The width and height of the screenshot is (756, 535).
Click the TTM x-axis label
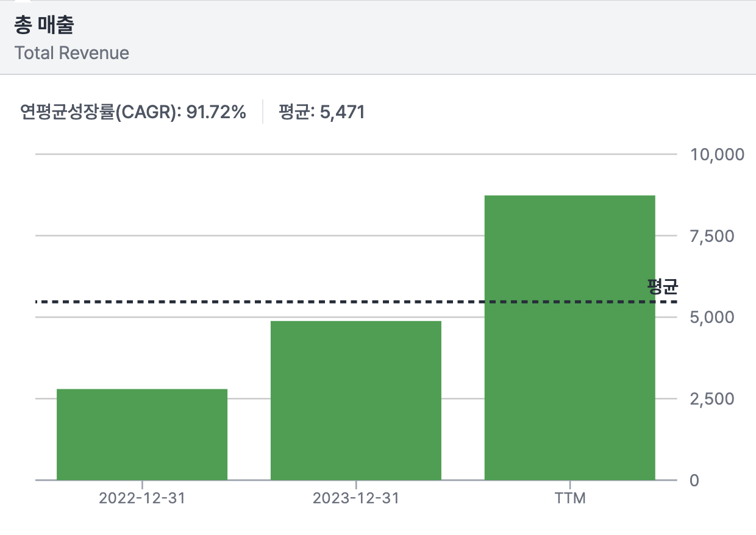[569, 498]
